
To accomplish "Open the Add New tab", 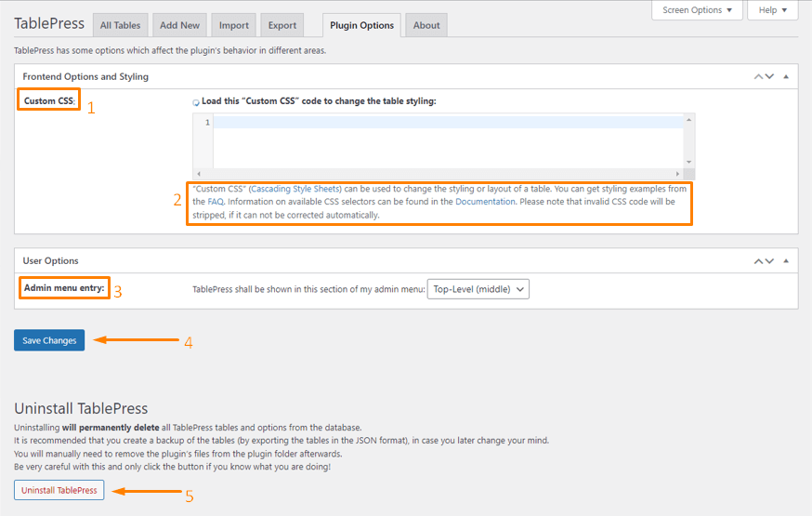I will pyautogui.click(x=179, y=25).
